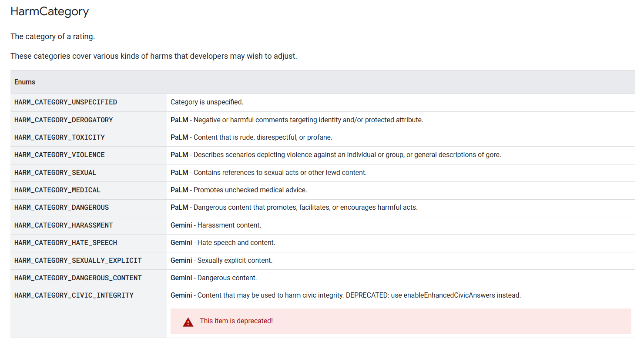Click the Enums table header

pos(25,82)
